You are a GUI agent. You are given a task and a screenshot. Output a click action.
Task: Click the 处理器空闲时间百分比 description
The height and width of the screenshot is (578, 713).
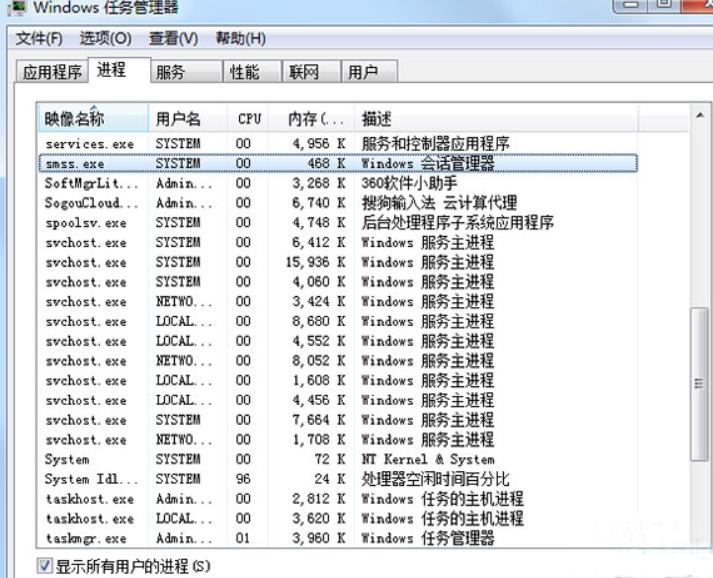pyautogui.click(x=436, y=479)
